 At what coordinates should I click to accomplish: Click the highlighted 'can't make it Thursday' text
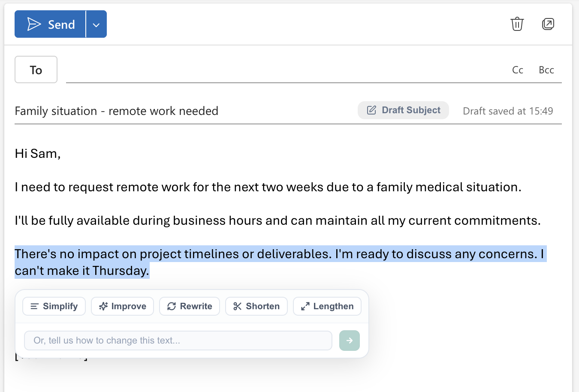[x=82, y=271]
